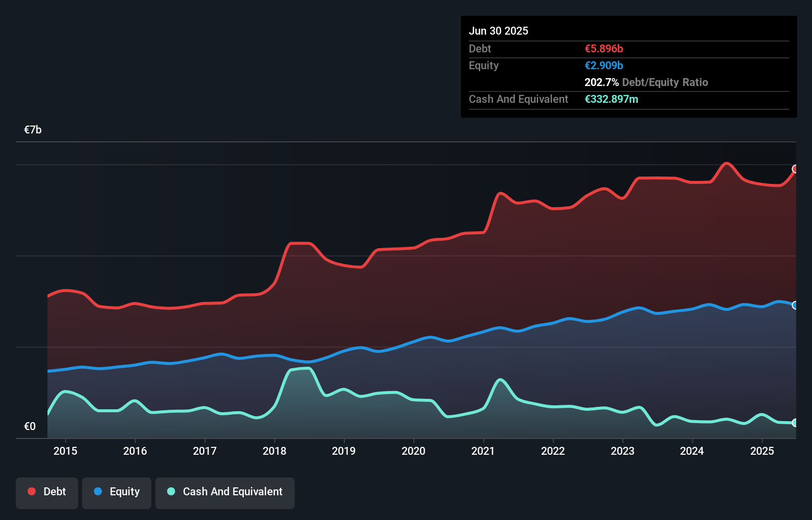This screenshot has height=520, width=812.
Task: Toggle the Cash And Equivalent legend chip
Action: point(225,493)
